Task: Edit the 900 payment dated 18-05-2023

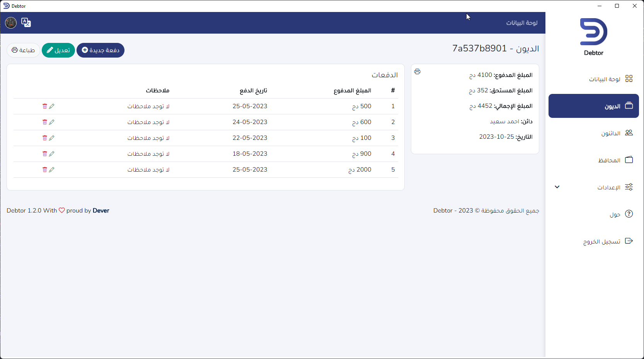Action: [x=52, y=154]
